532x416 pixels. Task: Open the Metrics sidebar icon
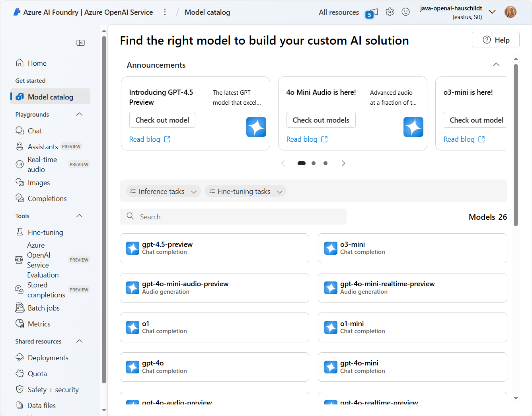(x=19, y=324)
